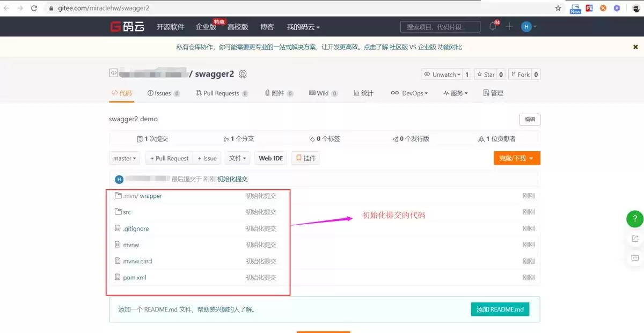The image size is (644, 333).
Task: Open the 文件 dropdown
Action: 238,158
